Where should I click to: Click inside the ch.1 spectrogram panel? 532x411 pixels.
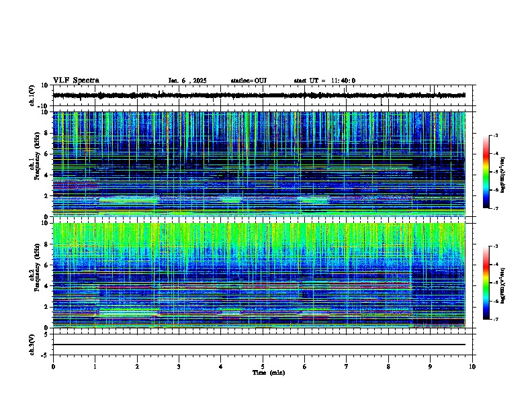click(x=259, y=164)
